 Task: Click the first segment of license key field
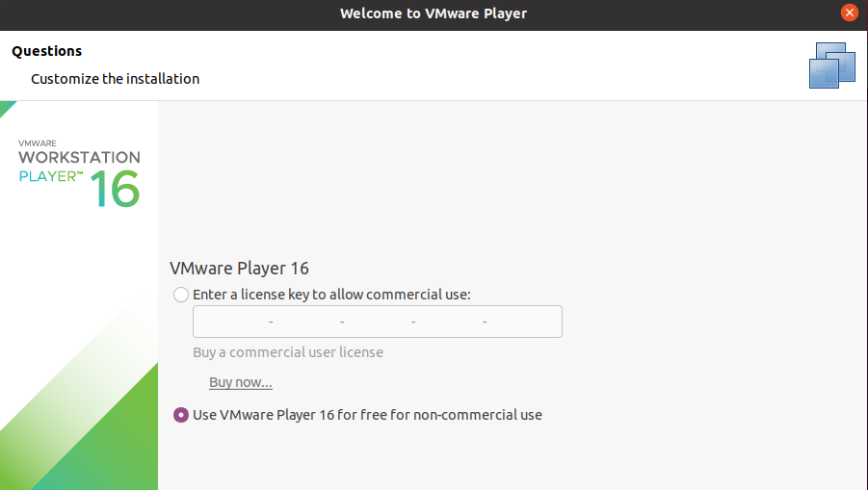pos(232,322)
